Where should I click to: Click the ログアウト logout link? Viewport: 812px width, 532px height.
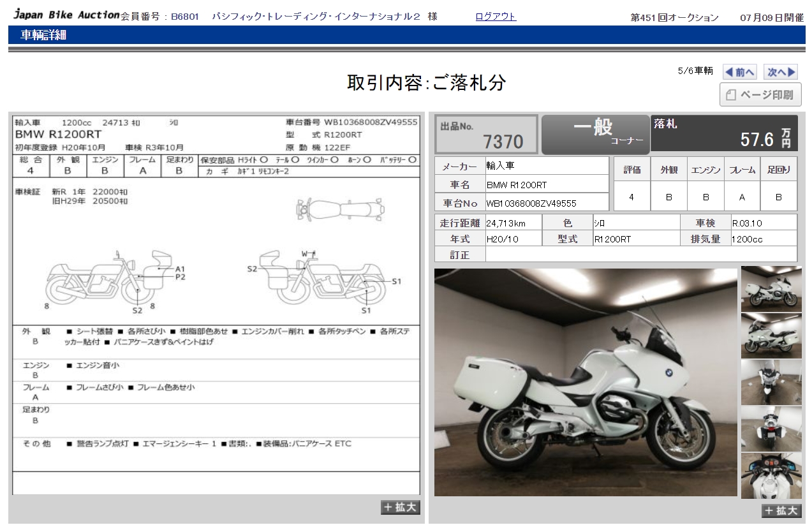click(x=496, y=17)
